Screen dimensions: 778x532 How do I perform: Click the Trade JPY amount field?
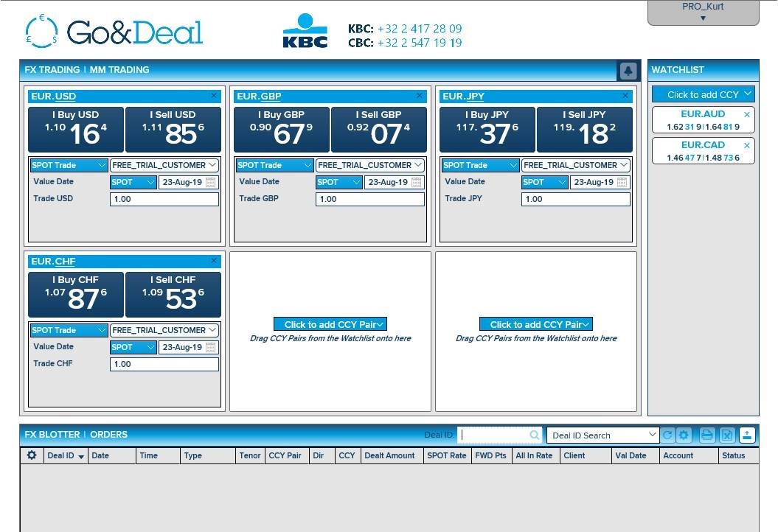[575, 199]
